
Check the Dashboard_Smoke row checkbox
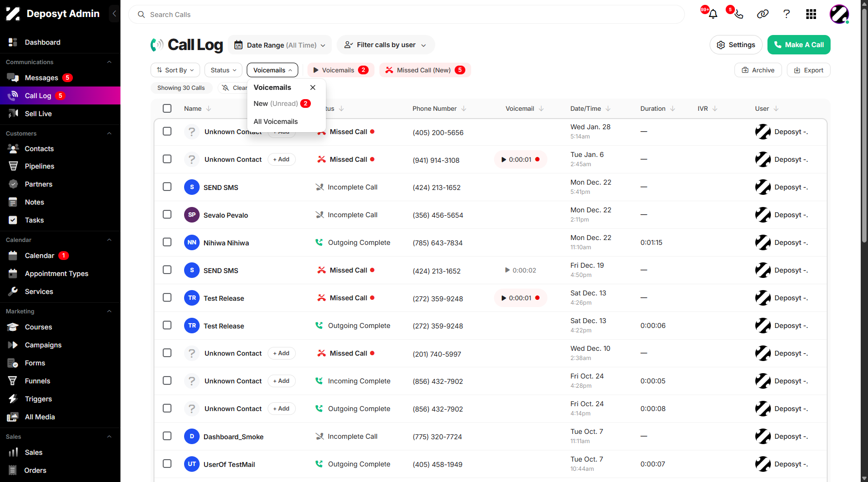(167, 436)
